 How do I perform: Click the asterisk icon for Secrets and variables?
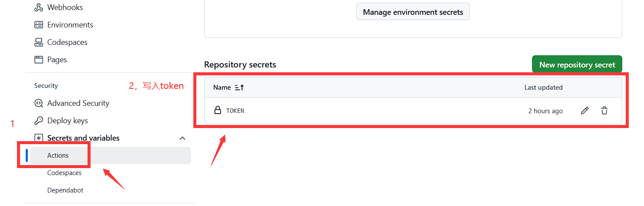[39, 138]
